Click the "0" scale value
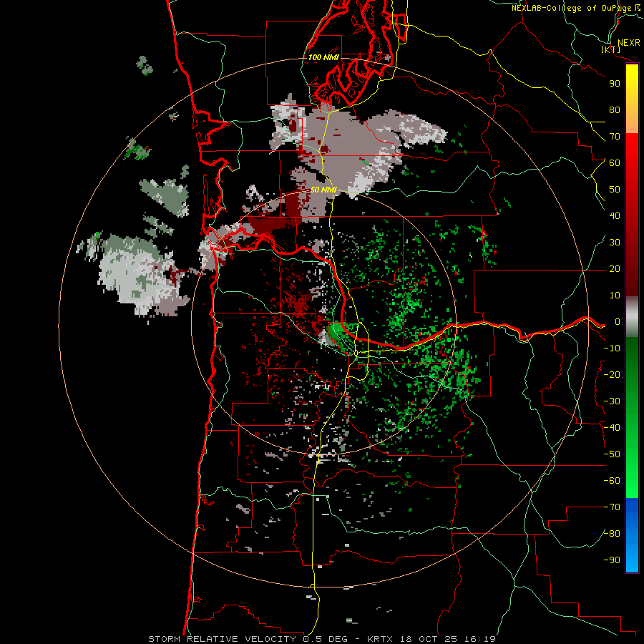 click(618, 322)
